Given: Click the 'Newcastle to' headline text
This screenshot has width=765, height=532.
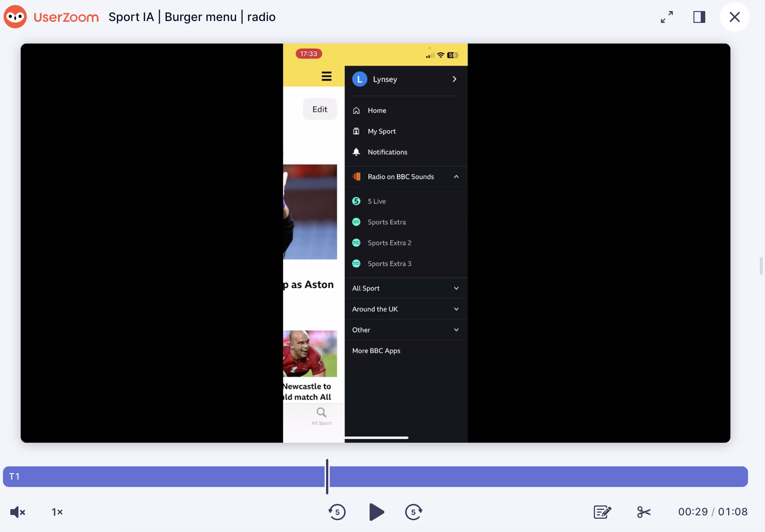Looking at the screenshot, I should click(x=307, y=386).
